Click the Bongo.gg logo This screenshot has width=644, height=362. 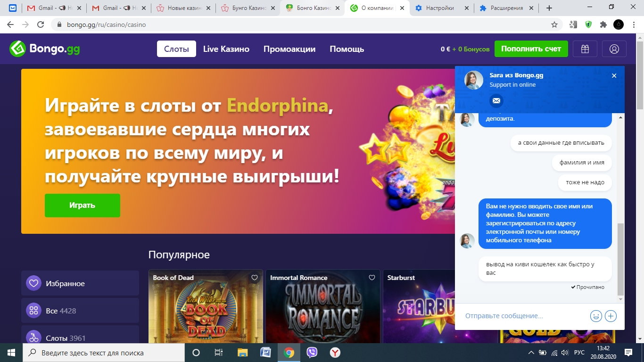point(44,48)
